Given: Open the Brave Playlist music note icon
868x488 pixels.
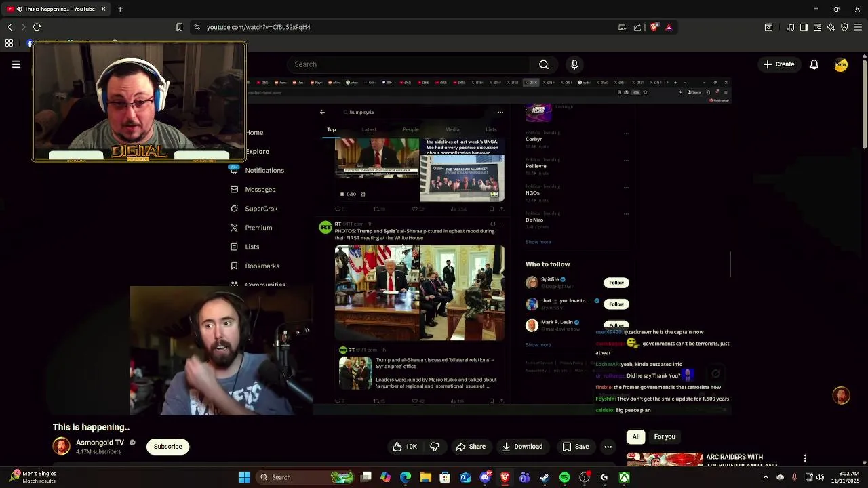Looking at the screenshot, I should coord(790,27).
